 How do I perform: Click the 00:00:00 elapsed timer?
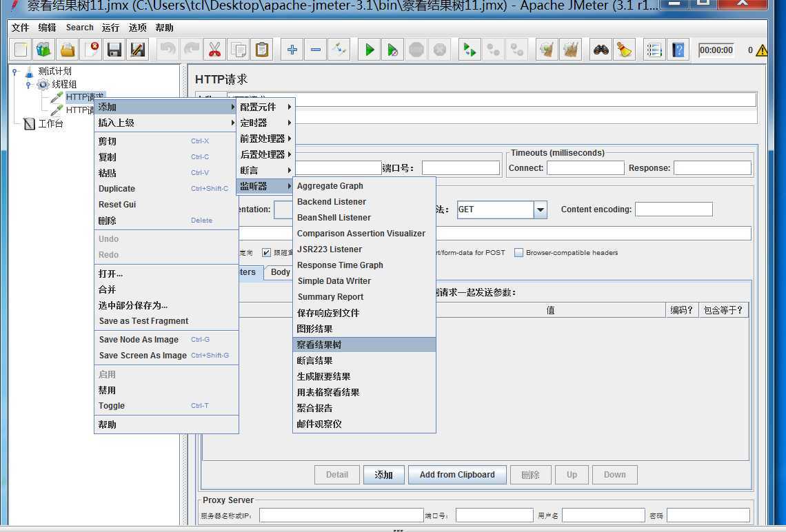716,50
